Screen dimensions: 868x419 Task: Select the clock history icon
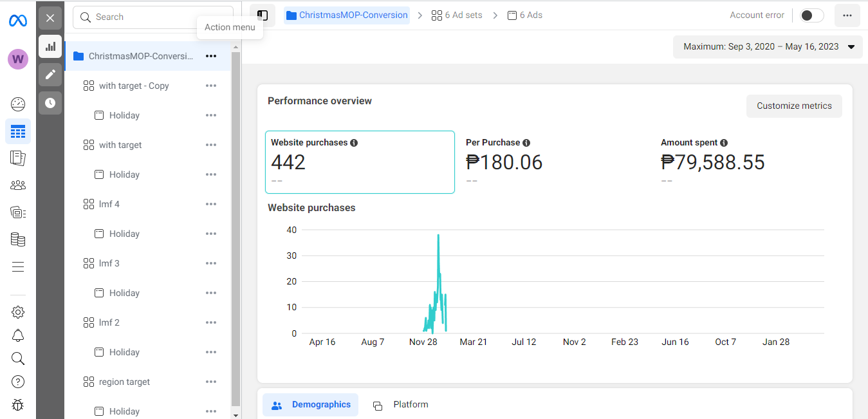pos(50,103)
